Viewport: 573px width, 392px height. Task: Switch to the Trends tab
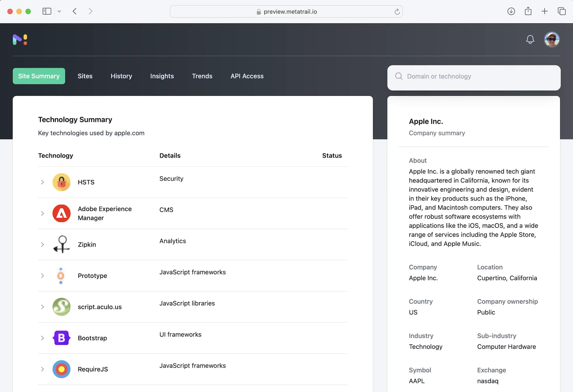(202, 76)
